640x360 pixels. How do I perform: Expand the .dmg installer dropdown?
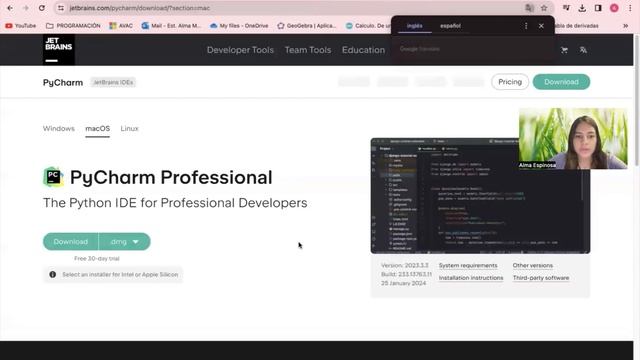[124, 242]
